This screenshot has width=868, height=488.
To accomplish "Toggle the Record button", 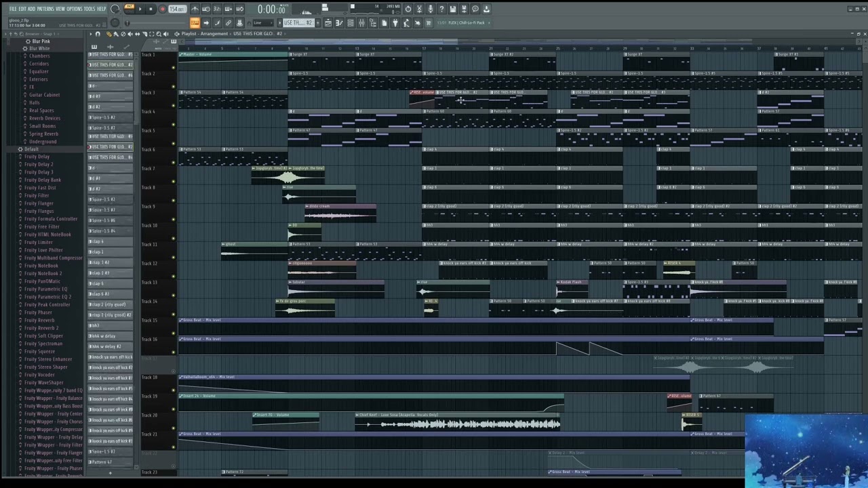I will click(163, 9).
